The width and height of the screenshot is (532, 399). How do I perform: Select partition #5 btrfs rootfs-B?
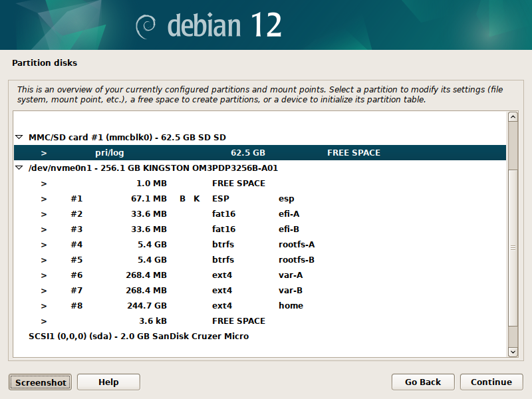[260, 259]
